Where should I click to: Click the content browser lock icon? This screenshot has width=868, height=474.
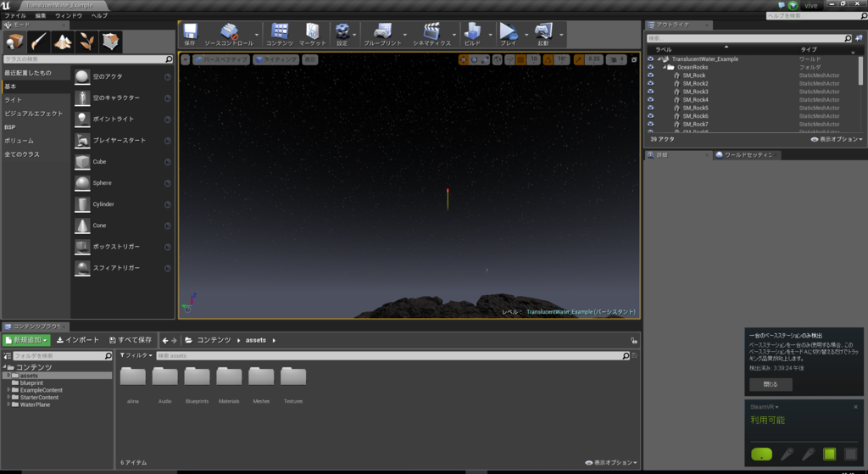click(633, 340)
